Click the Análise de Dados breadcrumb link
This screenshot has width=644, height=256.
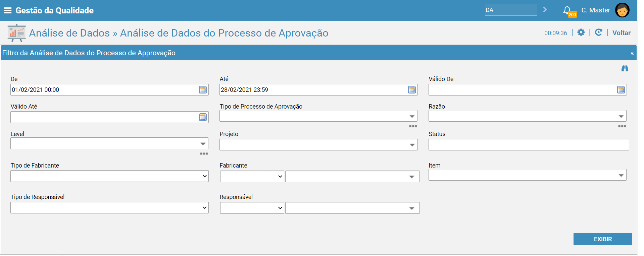pyautogui.click(x=69, y=33)
